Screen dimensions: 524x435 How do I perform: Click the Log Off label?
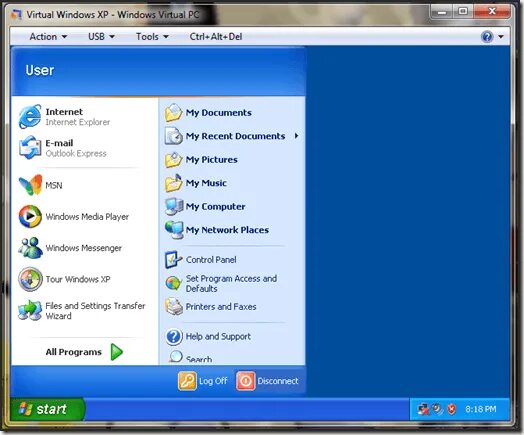coord(213,381)
